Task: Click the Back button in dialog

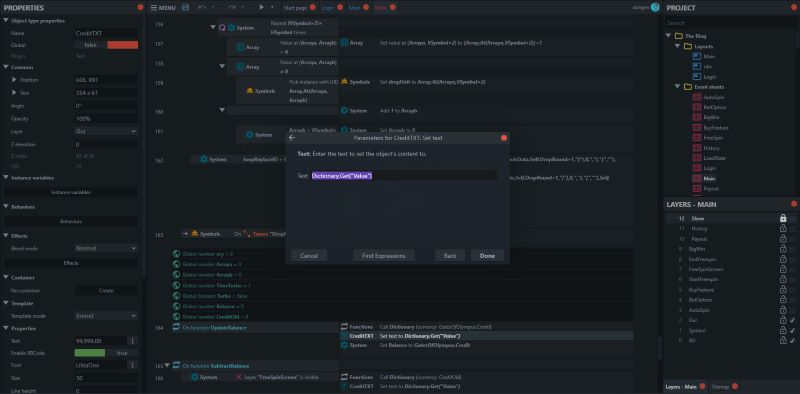Action: pos(450,256)
